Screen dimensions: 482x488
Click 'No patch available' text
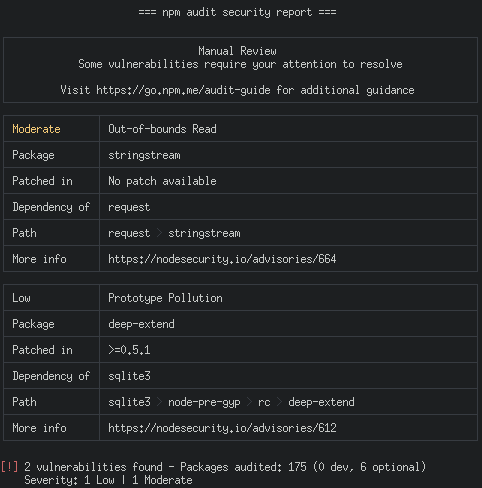point(162,181)
